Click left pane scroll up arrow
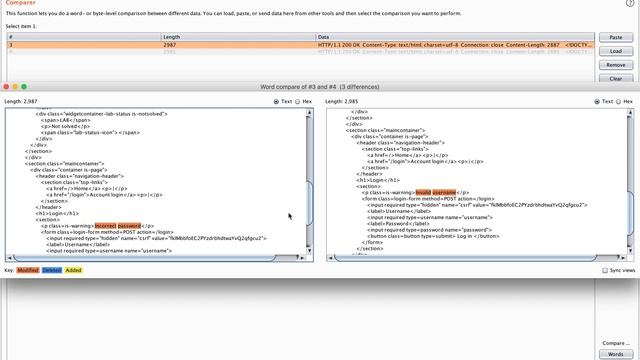This screenshot has width=640, height=360. point(309,112)
